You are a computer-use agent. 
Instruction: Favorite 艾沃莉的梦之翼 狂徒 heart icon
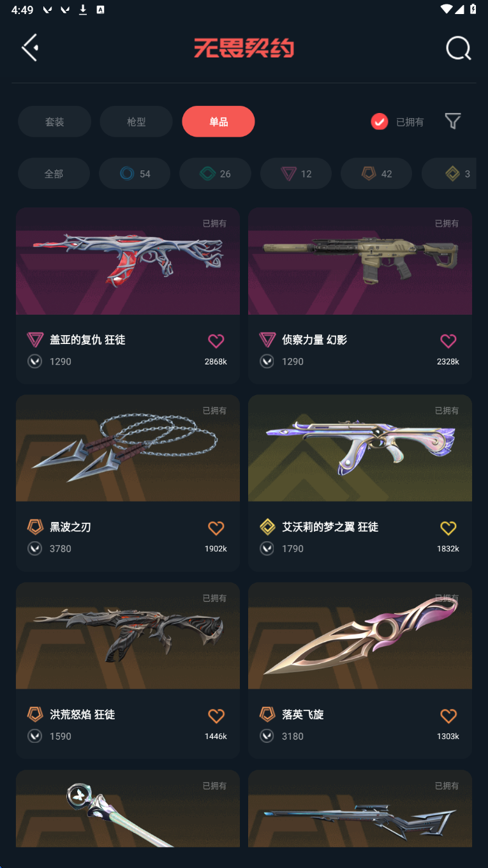[x=448, y=528]
